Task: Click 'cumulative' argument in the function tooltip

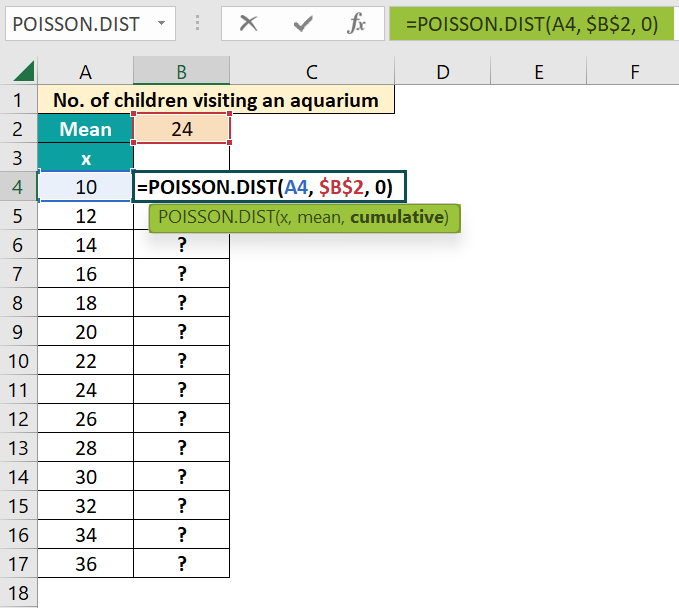Action: 397,217
